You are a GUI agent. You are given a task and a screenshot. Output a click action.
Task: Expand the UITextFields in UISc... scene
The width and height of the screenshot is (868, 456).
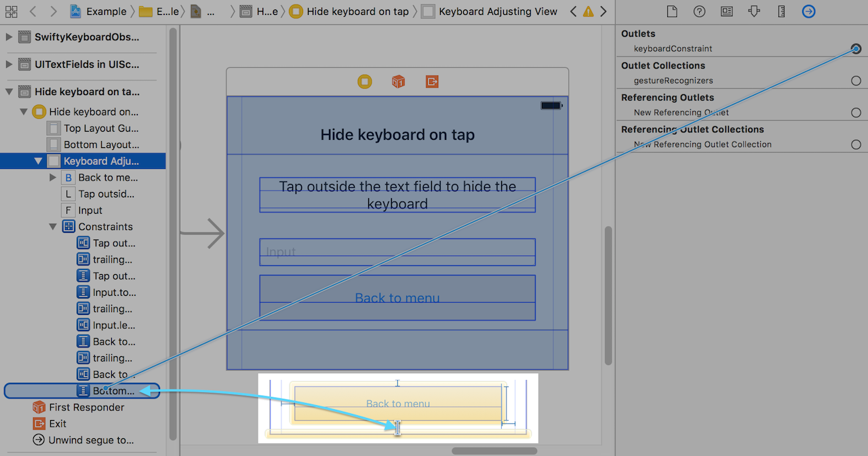(x=9, y=64)
